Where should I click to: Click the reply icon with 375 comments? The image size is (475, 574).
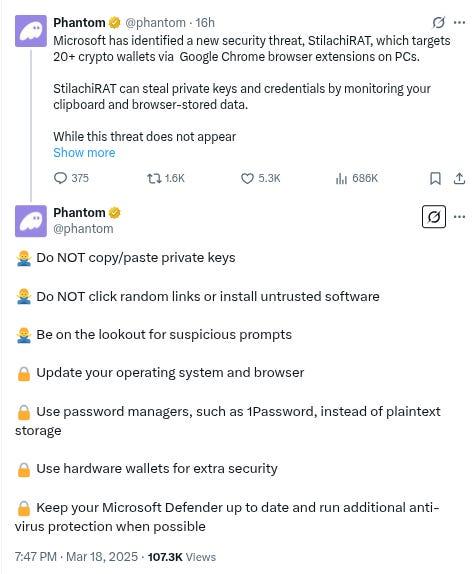[x=60, y=178]
